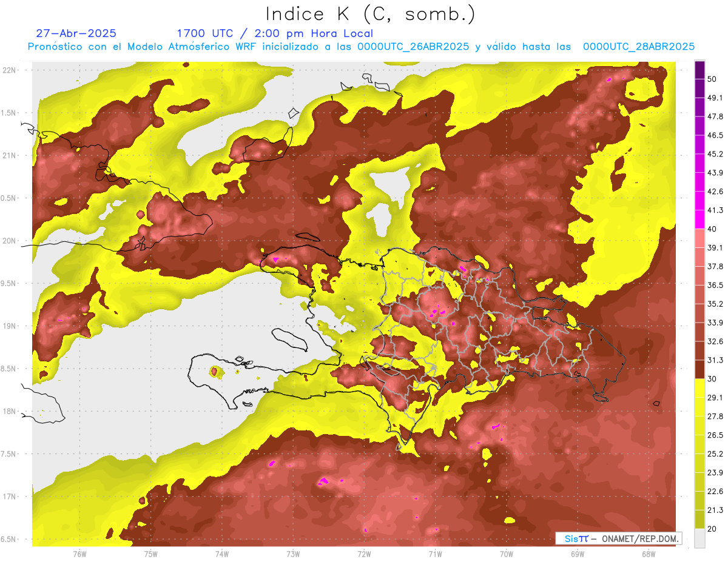Click the "76W" longitude label
The height and width of the screenshot is (562, 728).
(x=79, y=554)
